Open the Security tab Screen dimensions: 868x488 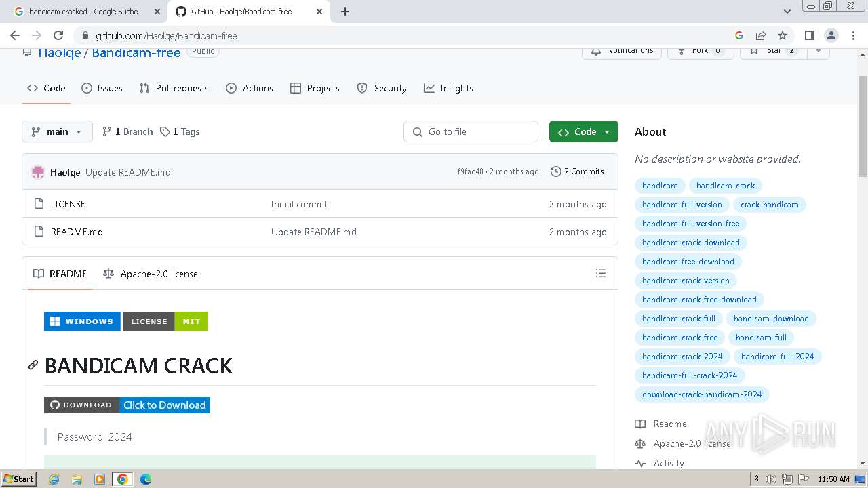point(382,88)
